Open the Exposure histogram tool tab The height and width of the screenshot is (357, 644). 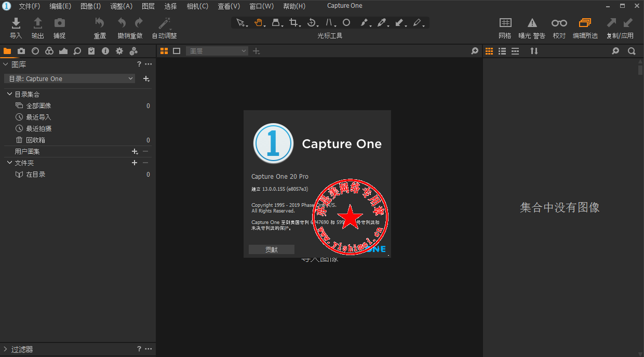click(63, 51)
